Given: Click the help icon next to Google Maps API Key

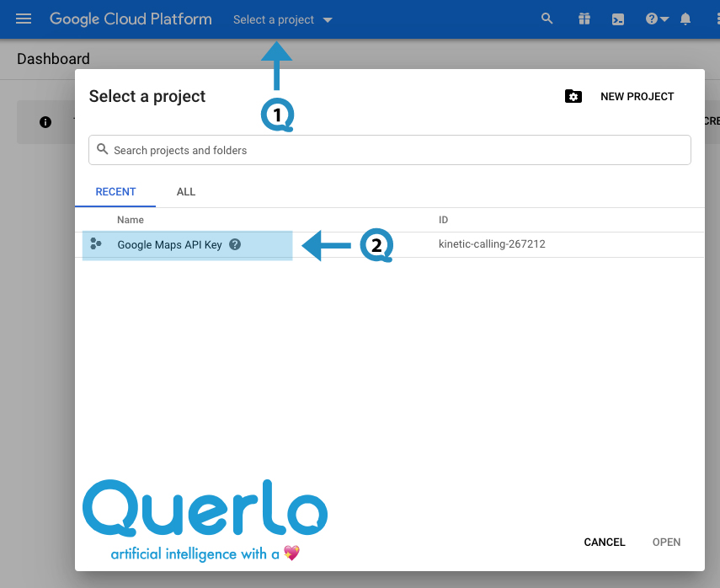Looking at the screenshot, I should tap(235, 244).
